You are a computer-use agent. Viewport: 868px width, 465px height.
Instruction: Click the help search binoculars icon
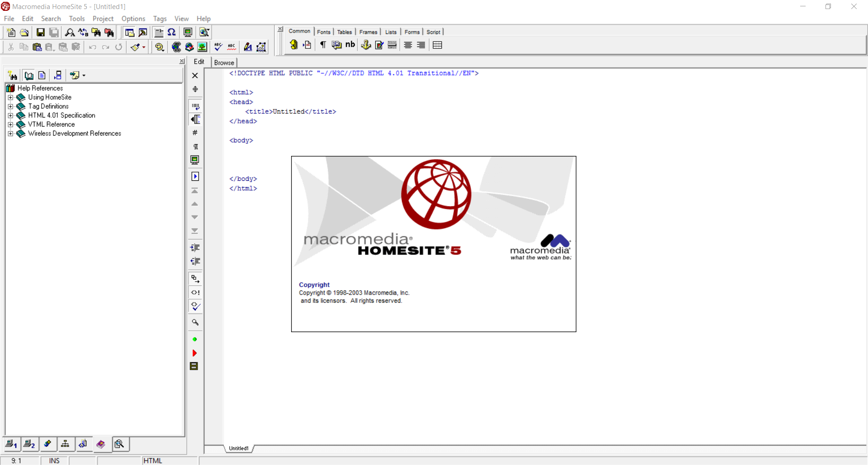tap(13, 75)
